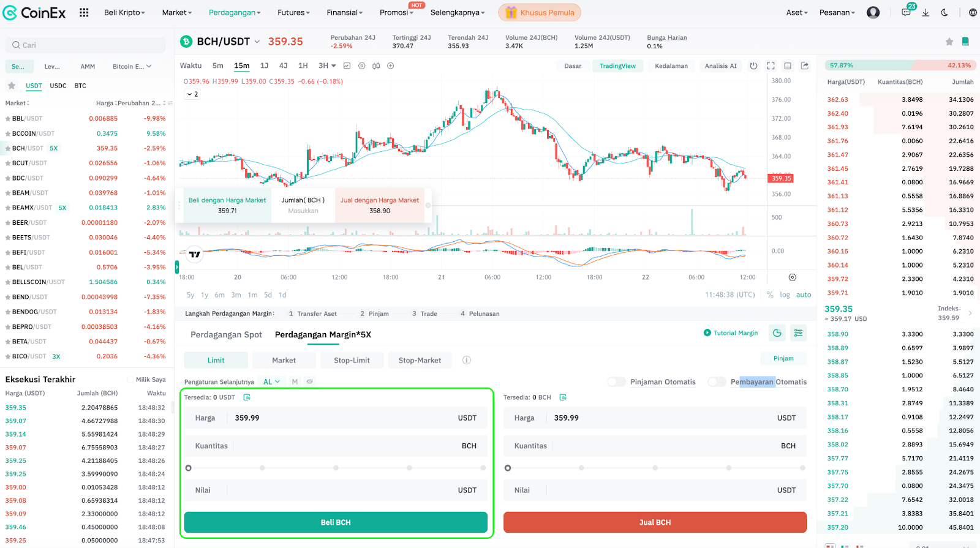Expand the BCH/USDT pair selector
980x548 pixels.
pos(257,42)
